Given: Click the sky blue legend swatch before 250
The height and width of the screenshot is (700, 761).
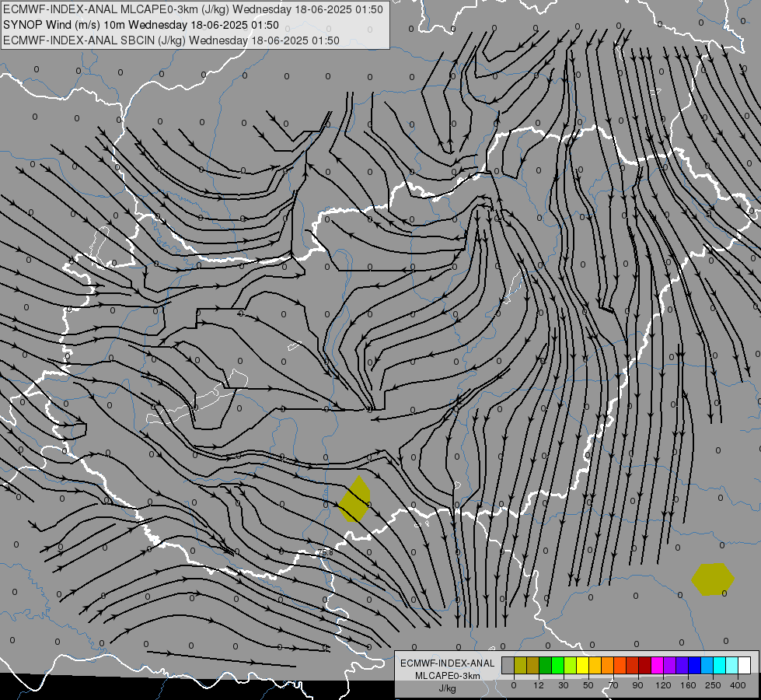Looking at the screenshot, I should point(707,666).
